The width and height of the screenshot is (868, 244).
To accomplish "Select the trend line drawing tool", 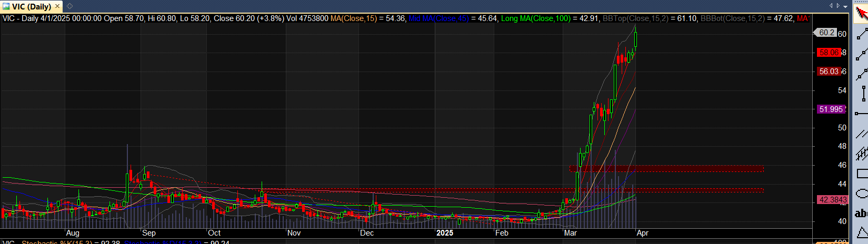I will 861,33.
